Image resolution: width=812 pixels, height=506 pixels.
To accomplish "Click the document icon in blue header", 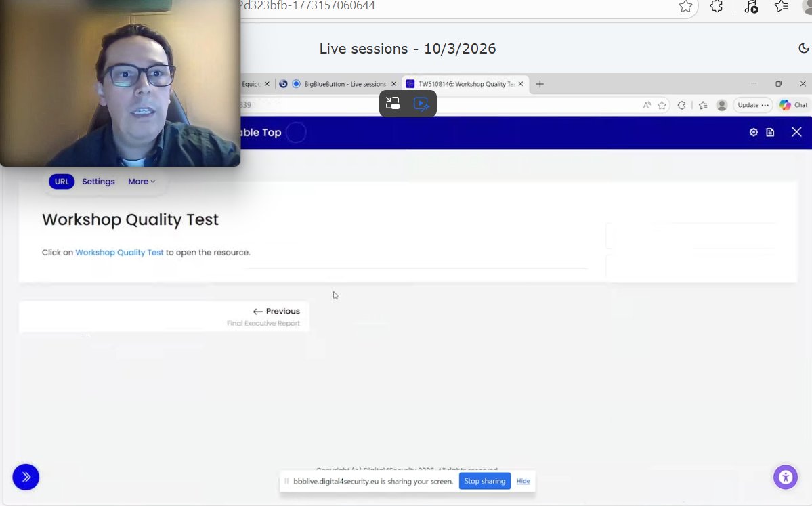I will pos(770,133).
